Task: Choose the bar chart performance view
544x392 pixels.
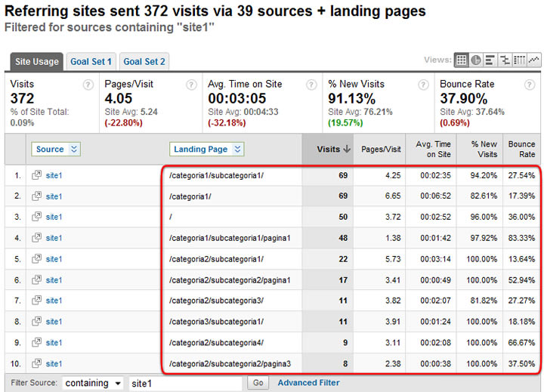Action: tap(490, 60)
